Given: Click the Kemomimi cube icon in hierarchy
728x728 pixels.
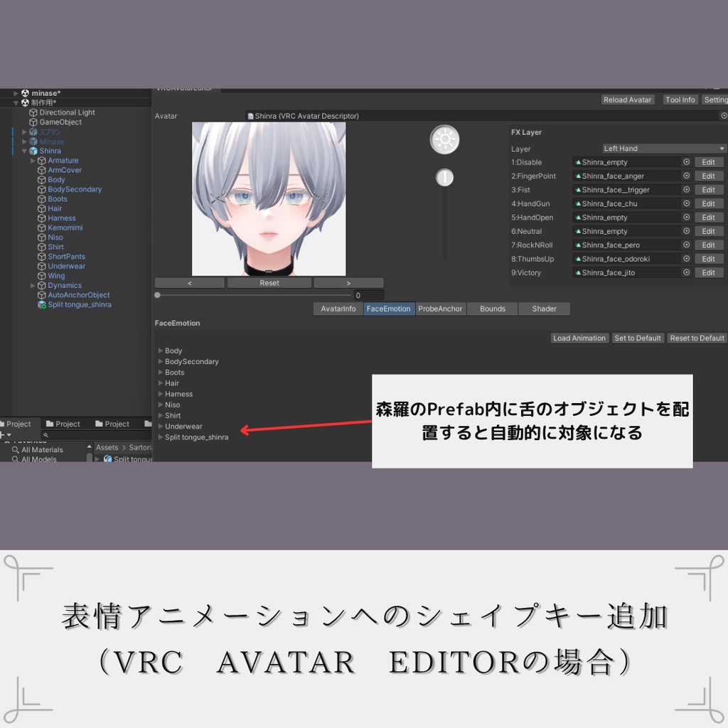Looking at the screenshot, I should click(41, 228).
